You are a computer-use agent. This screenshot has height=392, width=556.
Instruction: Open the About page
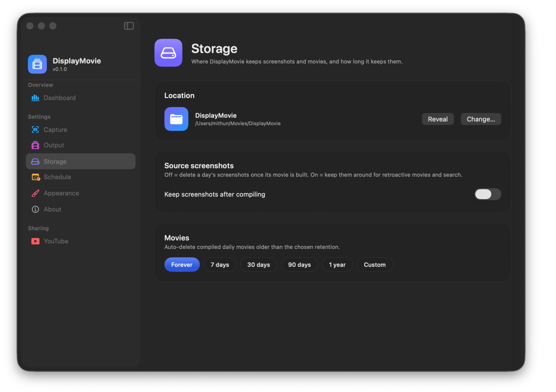(81, 209)
